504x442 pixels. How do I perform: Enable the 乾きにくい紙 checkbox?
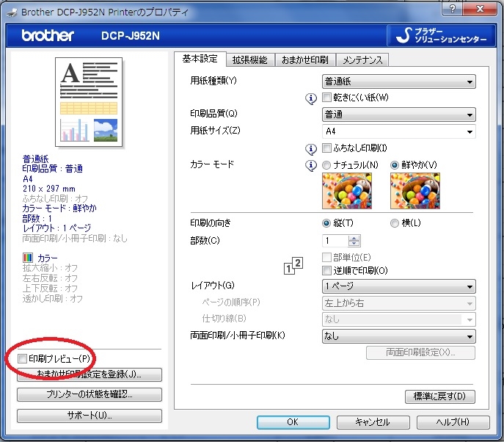326,97
